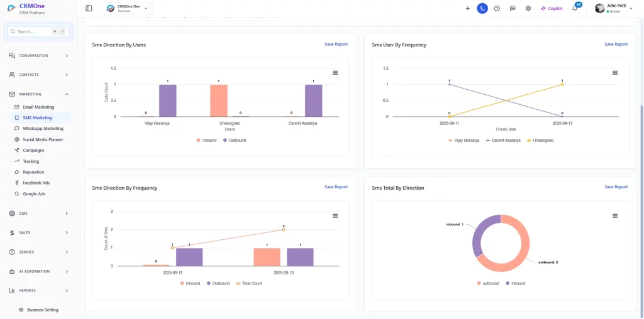Open hamburger menu of Sms User By Frequency chart
Viewport: 644px width, 319px height.
pyautogui.click(x=615, y=73)
